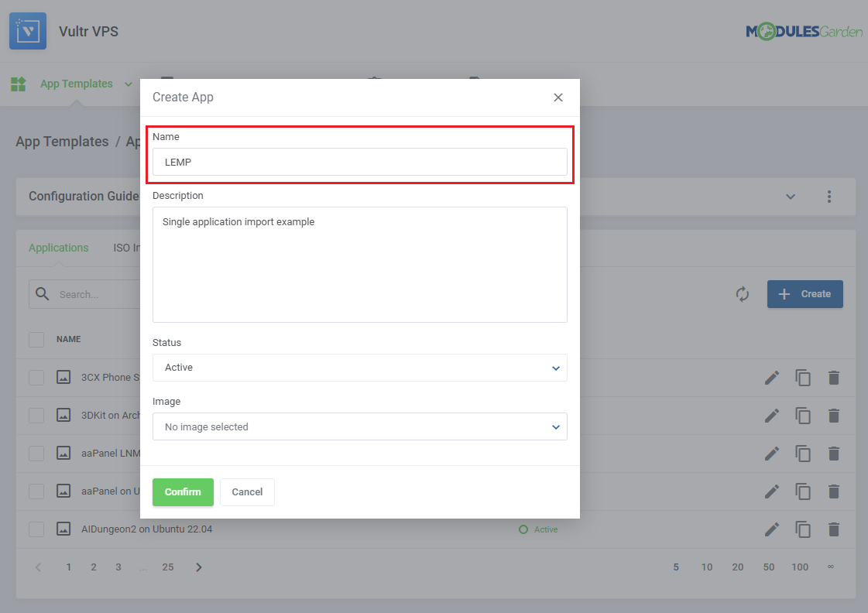
Task: Duplicate the aaPanel LNM row
Action: [803, 454]
